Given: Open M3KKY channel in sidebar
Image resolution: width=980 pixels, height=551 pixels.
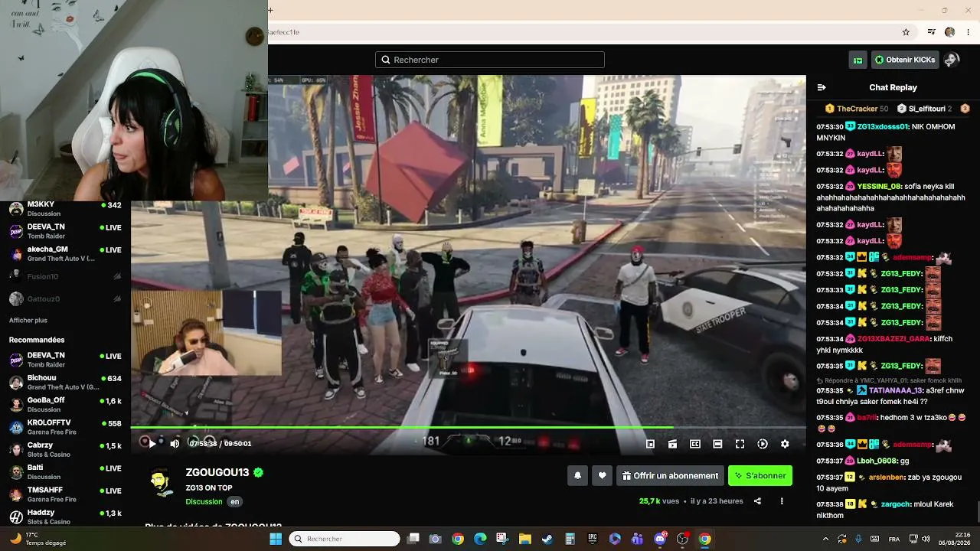Looking at the screenshot, I should coord(65,209).
